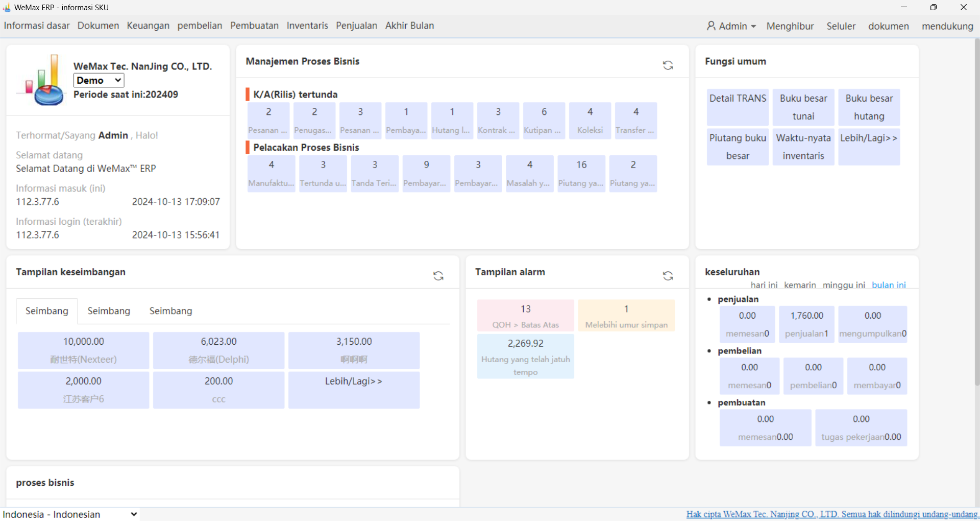The image size is (980, 521).
Task: Click the WeMax copyright link
Action: coord(832,514)
